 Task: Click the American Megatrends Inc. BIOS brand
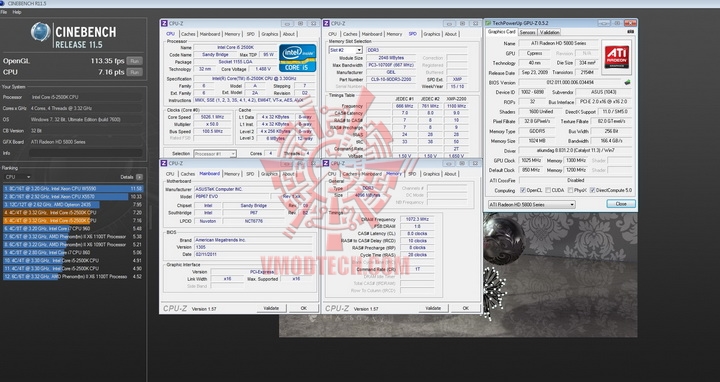click(x=253, y=240)
